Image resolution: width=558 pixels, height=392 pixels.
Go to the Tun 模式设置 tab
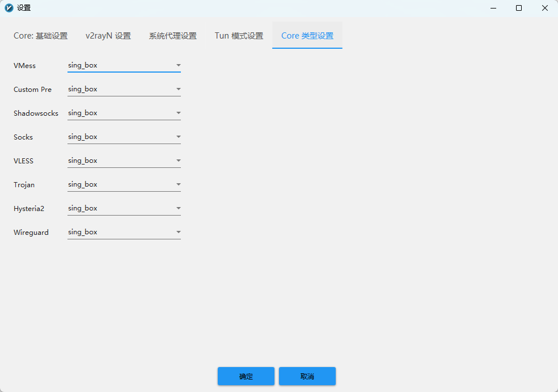pyautogui.click(x=239, y=36)
